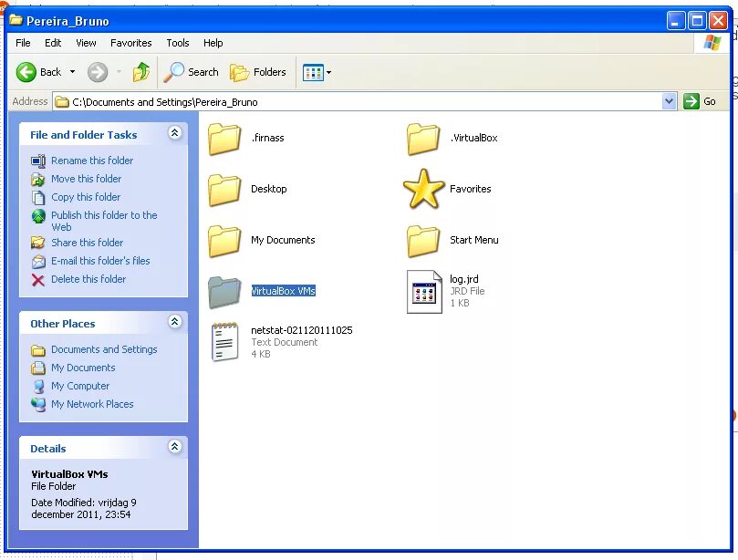Click the Share this folder icon

pos(38,243)
